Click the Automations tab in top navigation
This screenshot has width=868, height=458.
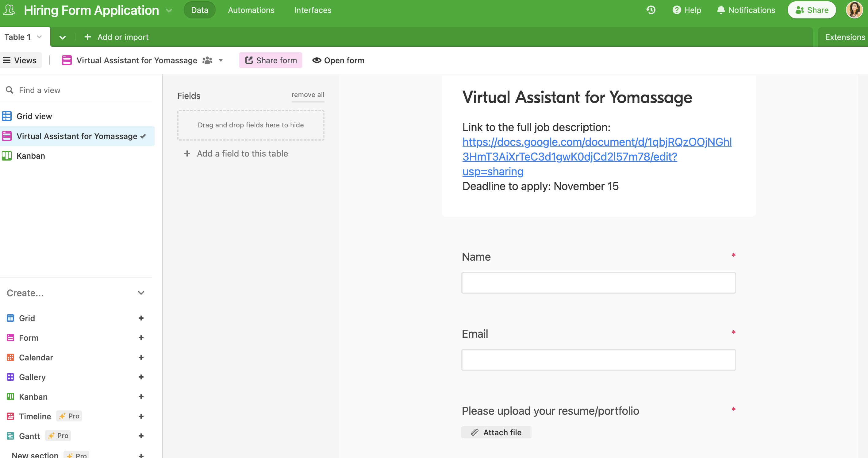251,10
